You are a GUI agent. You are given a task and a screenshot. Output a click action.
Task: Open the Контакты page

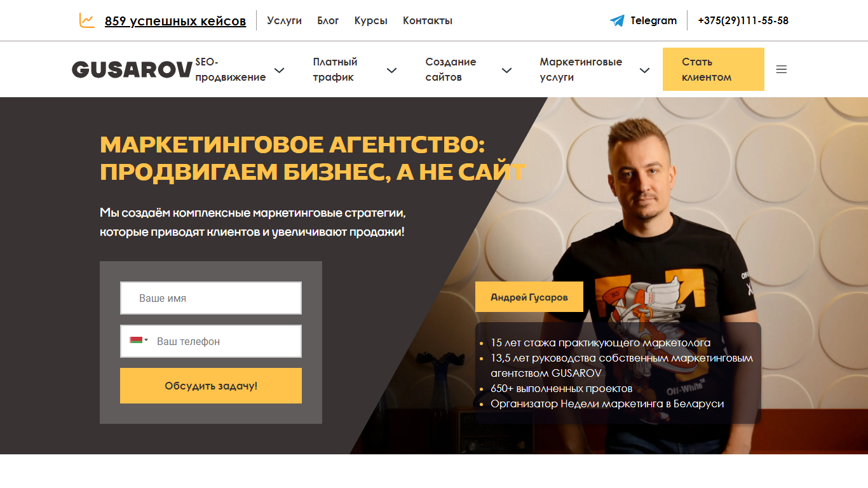point(428,20)
